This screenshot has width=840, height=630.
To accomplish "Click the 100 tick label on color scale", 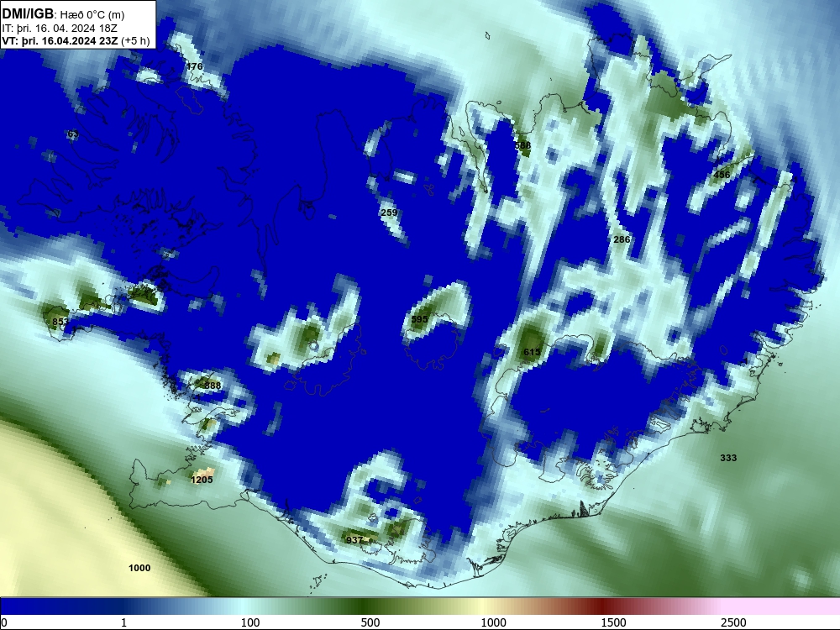I will (x=250, y=622).
